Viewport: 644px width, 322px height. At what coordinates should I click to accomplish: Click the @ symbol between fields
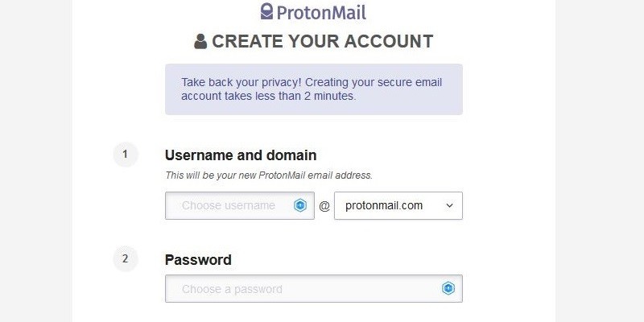(x=324, y=206)
